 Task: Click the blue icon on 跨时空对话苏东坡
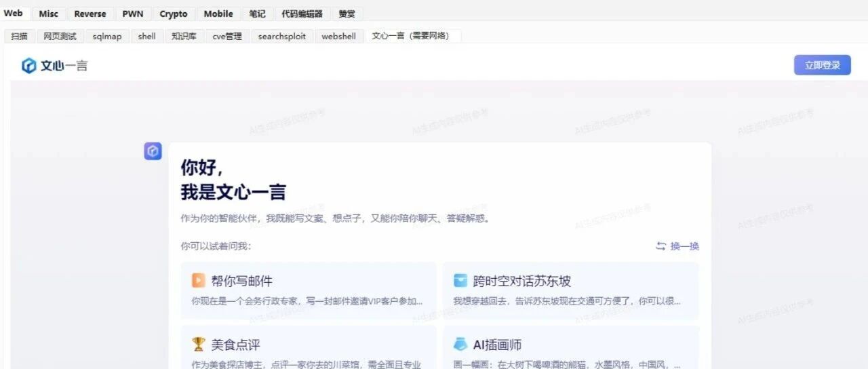(x=460, y=280)
